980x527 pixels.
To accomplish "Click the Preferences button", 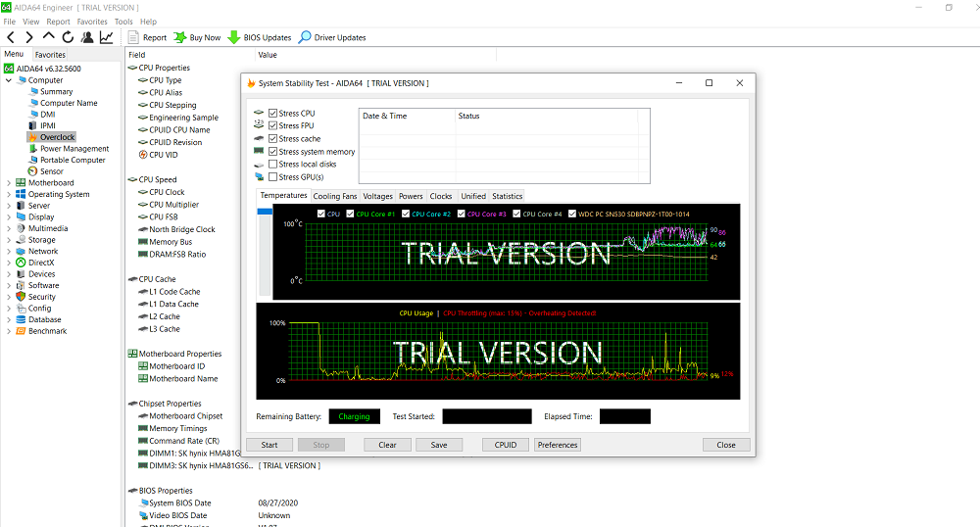I will (x=557, y=445).
